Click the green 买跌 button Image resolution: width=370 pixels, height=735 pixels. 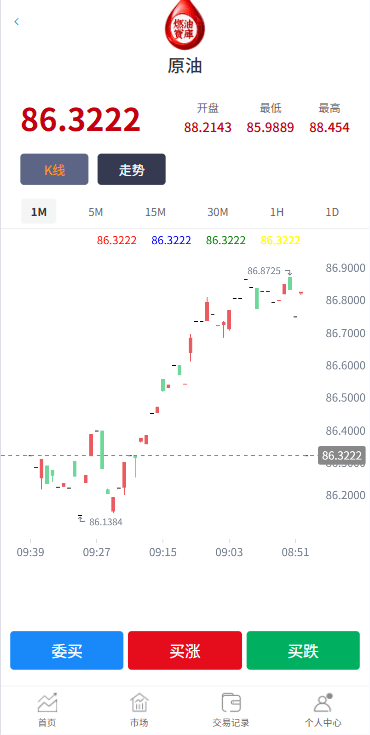point(303,651)
